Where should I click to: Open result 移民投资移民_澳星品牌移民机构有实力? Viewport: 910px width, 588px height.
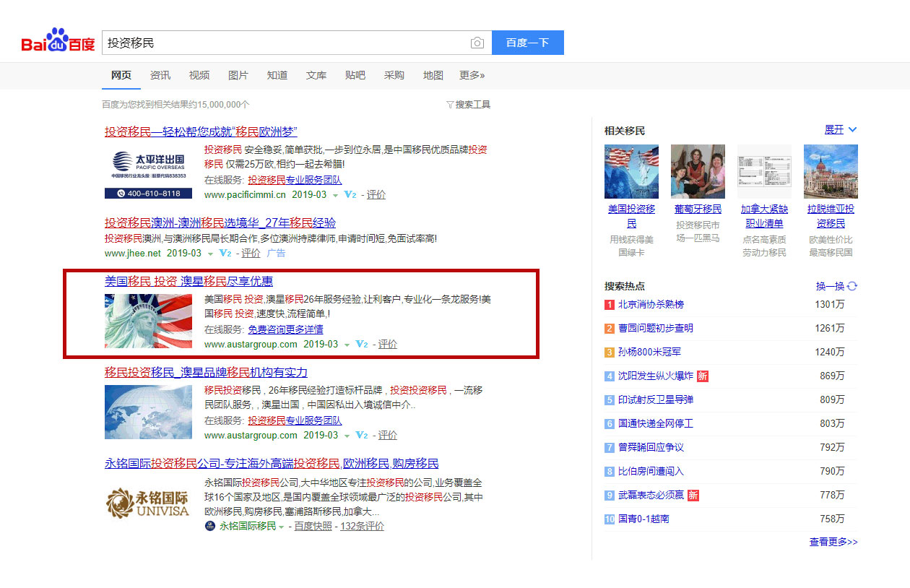(x=206, y=372)
